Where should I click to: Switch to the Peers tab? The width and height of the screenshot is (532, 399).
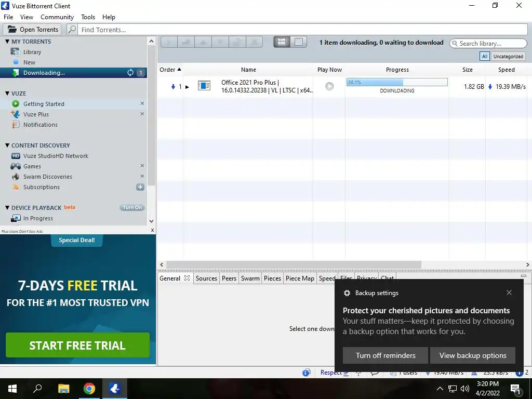(x=229, y=278)
